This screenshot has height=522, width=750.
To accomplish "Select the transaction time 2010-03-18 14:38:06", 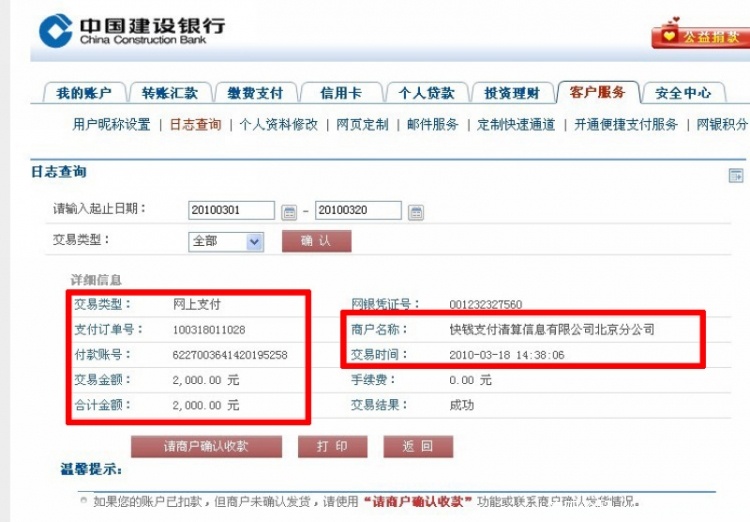I will (507, 355).
